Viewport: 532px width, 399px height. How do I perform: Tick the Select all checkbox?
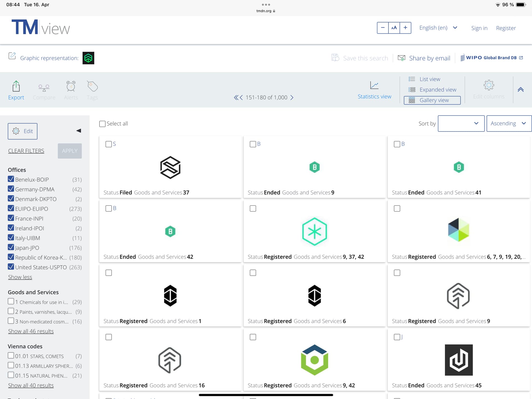click(x=102, y=124)
